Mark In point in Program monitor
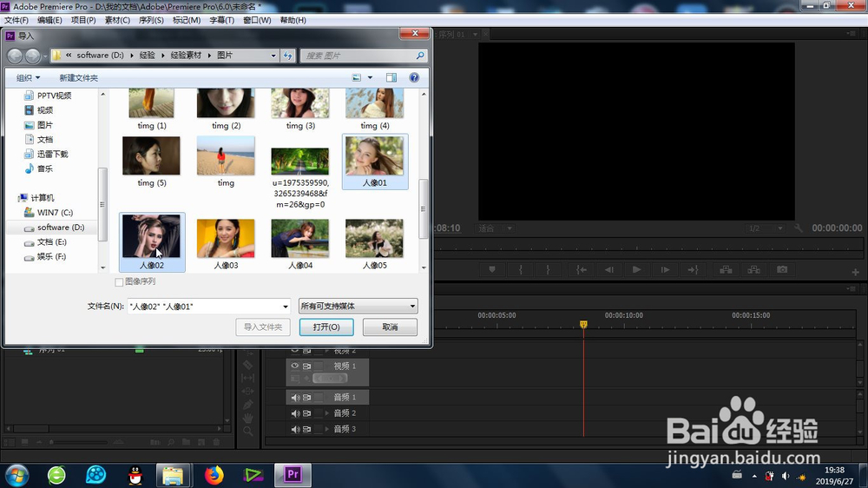 [x=520, y=270]
